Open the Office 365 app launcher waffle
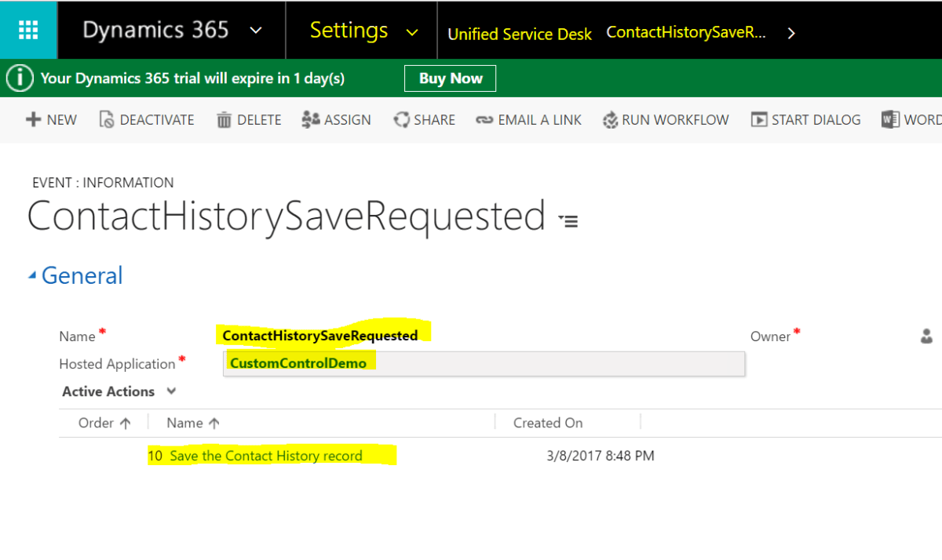 27,29
